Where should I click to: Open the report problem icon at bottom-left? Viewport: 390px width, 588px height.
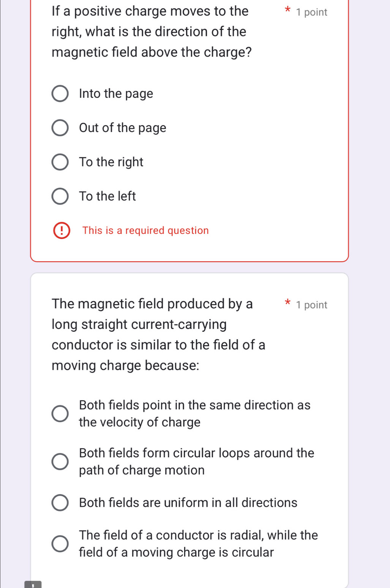tap(33, 584)
